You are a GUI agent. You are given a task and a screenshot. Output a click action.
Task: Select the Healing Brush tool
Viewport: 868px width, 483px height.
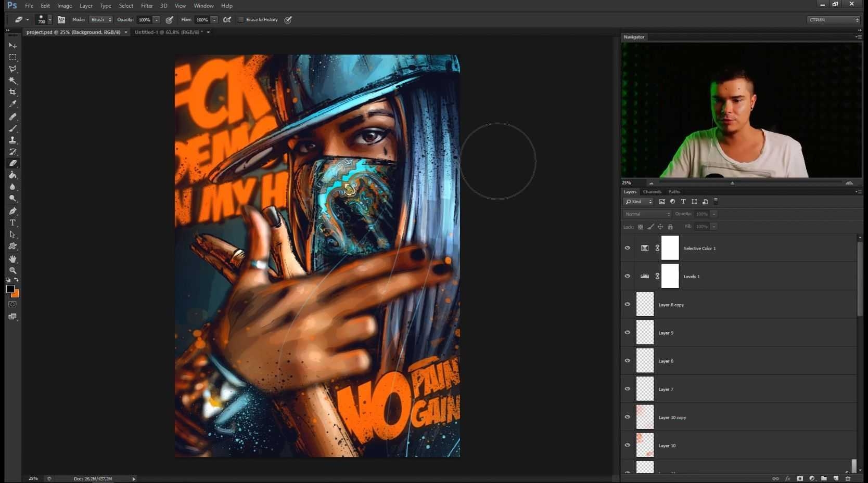tap(12, 116)
